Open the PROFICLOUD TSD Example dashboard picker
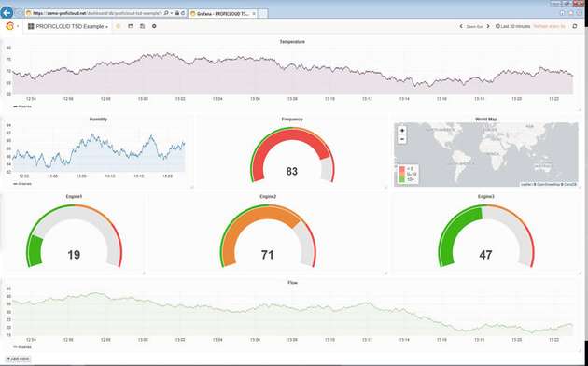Screen dimensions: 588x366 pyautogui.click(x=68, y=27)
